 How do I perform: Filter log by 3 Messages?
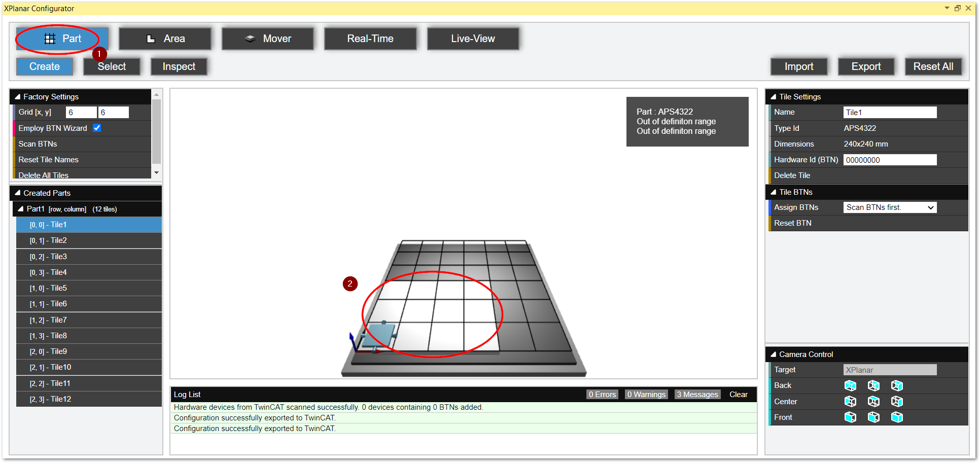(697, 395)
